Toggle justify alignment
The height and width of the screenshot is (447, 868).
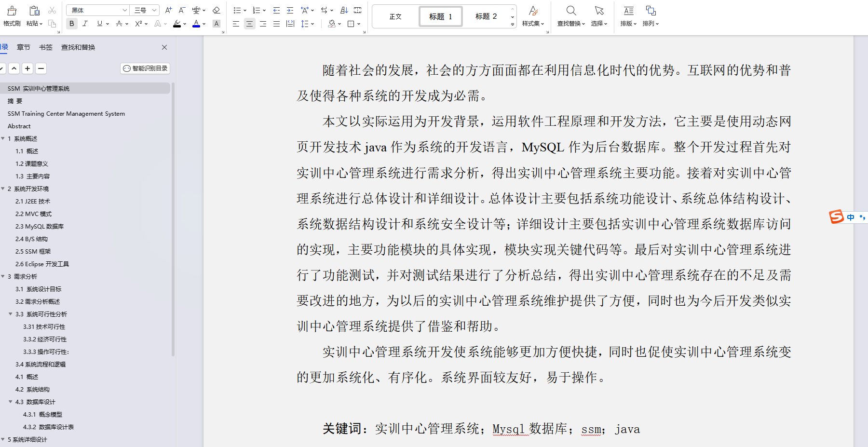pyautogui.click(x=276, y=24)
